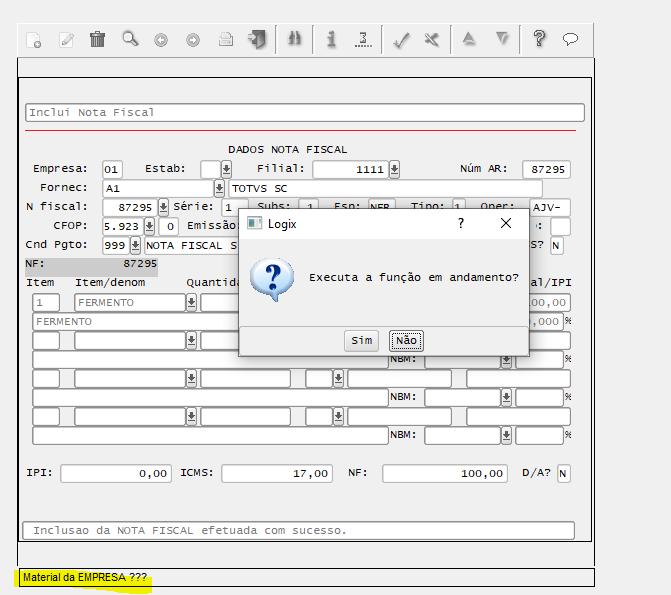Click the toolbar icon with dotted underline

tap(363, 39)
